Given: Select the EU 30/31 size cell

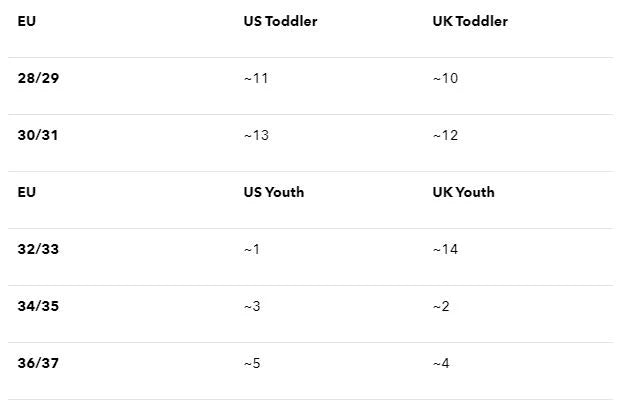Looking at the screenshot, I should (38, 135).
